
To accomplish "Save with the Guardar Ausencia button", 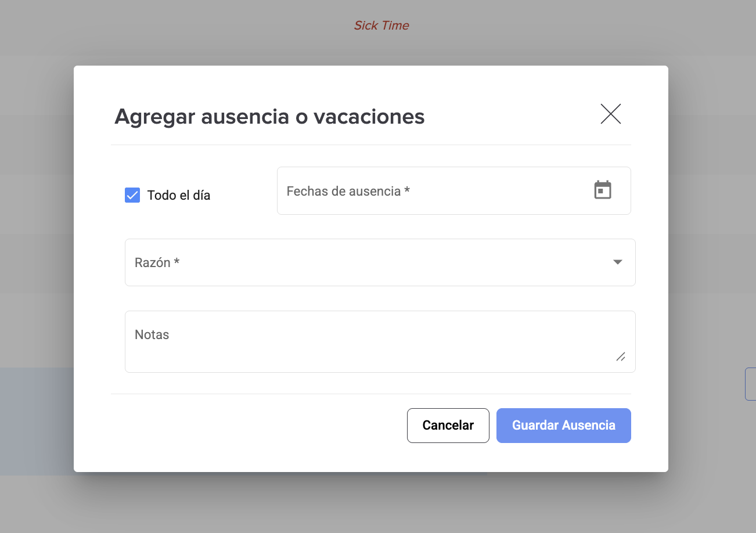I will [564, 426].
